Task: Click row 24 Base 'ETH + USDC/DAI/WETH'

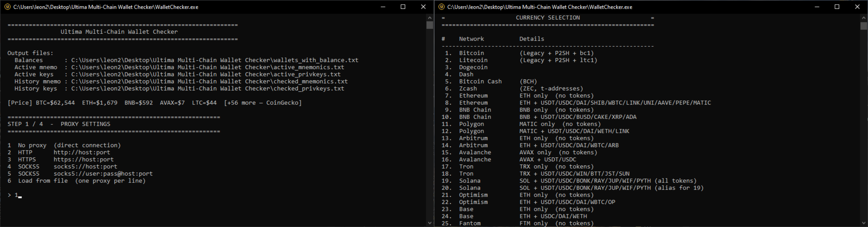Action: click(514, 216)
